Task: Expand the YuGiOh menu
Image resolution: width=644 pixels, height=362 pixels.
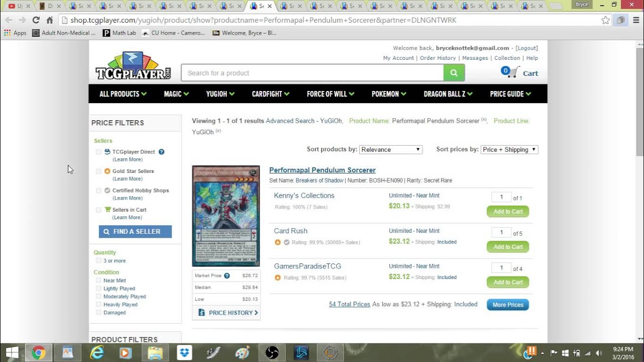Action: point(220,94)
